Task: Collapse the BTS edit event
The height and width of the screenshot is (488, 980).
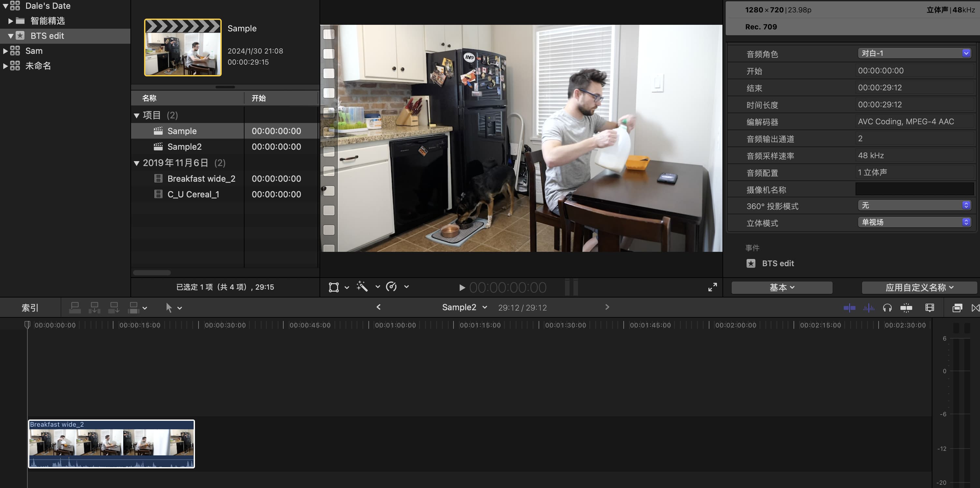Action: [11, 36]
